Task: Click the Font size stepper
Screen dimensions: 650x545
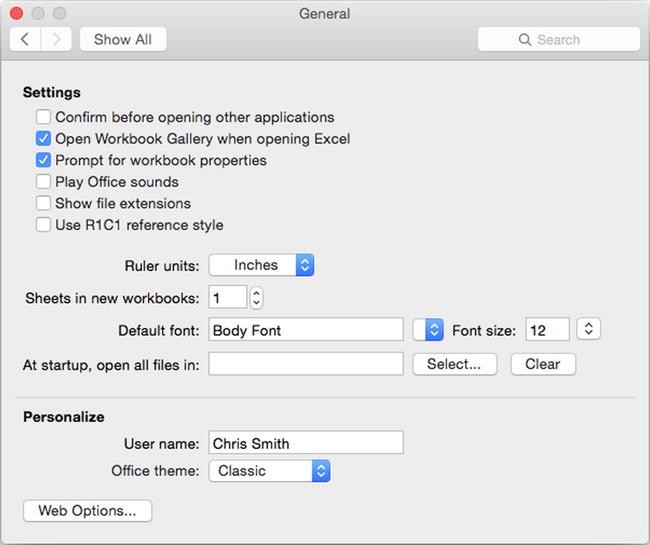Action: click(x=589, y=329)
